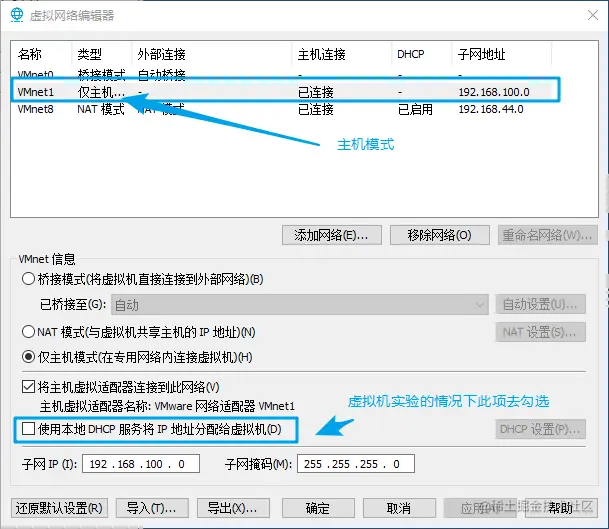Screen dimensions: 609x529
Task: Enable 使用本地 DHCP 服务 checkbox
Action: click(x=28, y=429)
